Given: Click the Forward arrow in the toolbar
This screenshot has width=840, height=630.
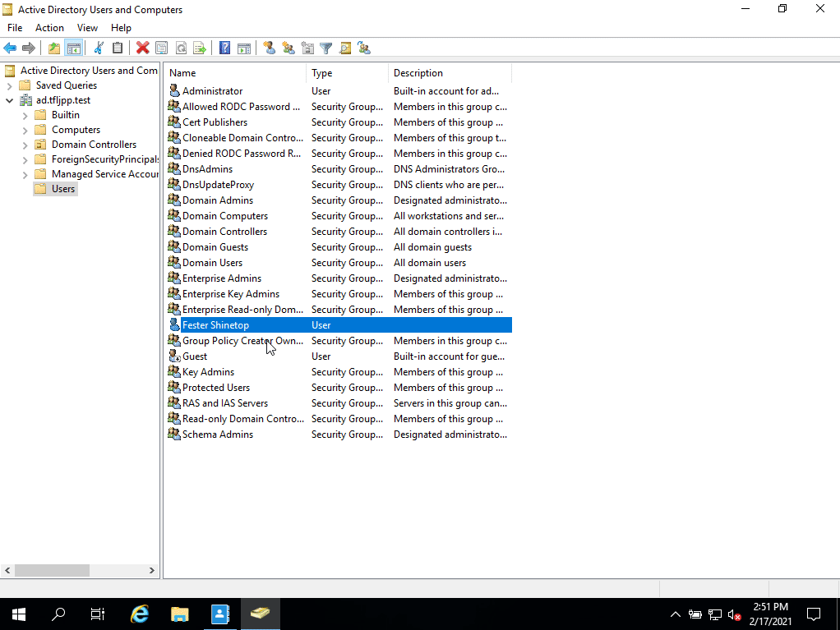Looking at the screenshot, I should (x=29, y=48).
